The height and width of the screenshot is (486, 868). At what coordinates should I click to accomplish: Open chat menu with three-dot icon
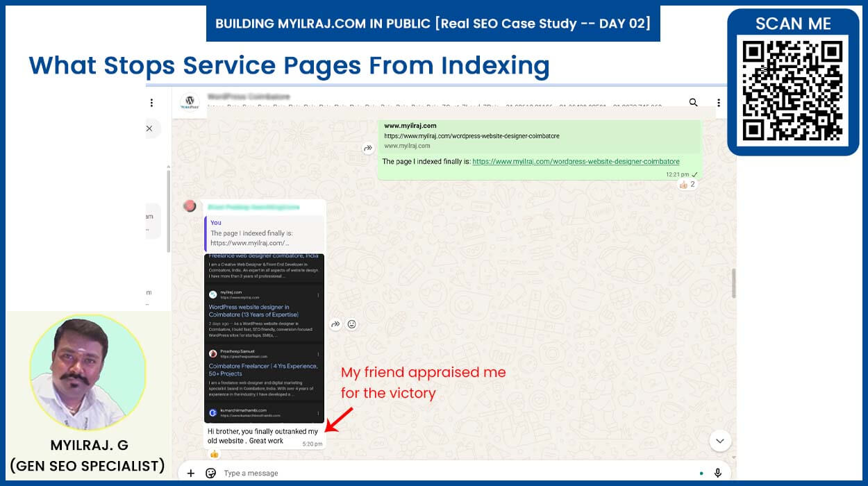718,103
